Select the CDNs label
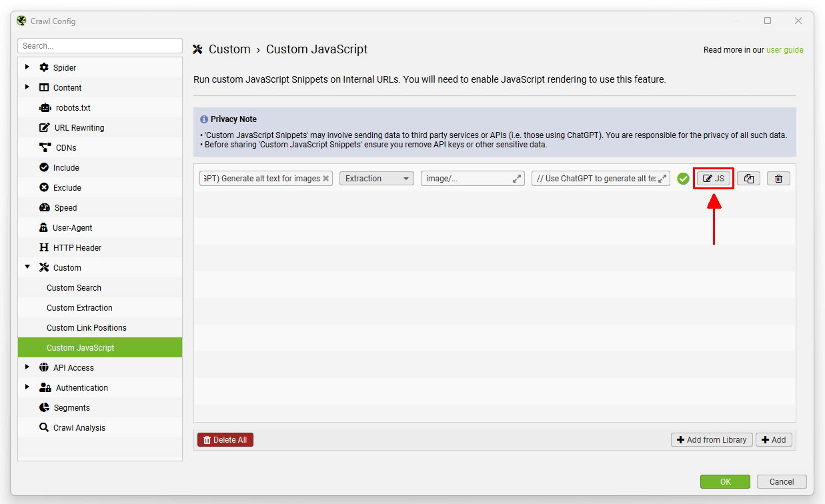The width and height of the screenshot is (825, 504). click(x=66, y=148)
